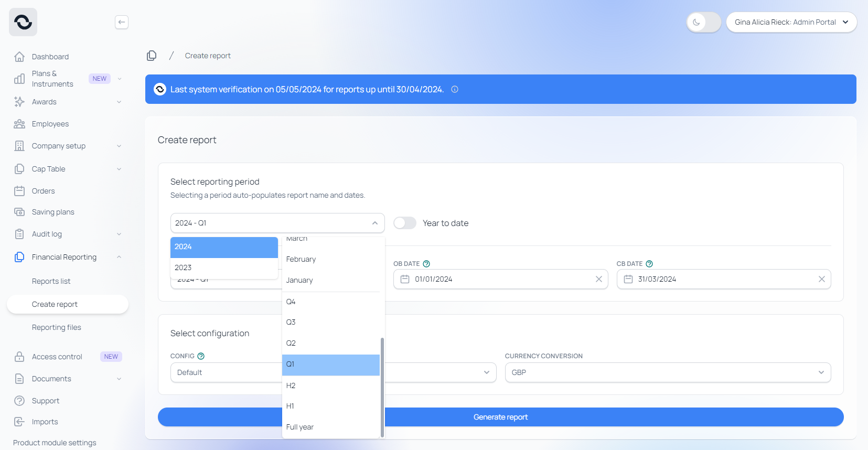This screenshot has height=450, width=868.
Task: Open Reports list in sidebar
Action: [51, 281]
